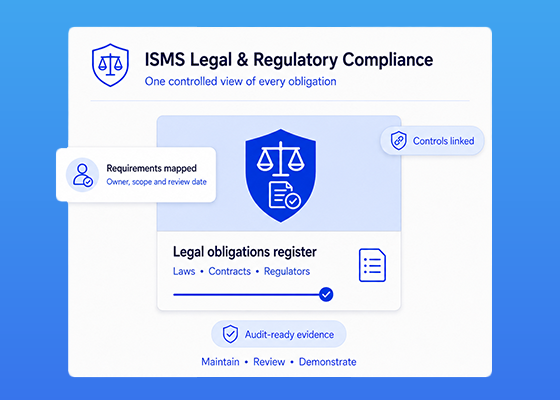Click the list document icon in register
This screenshot has width=560, height=400.
pos(372,265)
